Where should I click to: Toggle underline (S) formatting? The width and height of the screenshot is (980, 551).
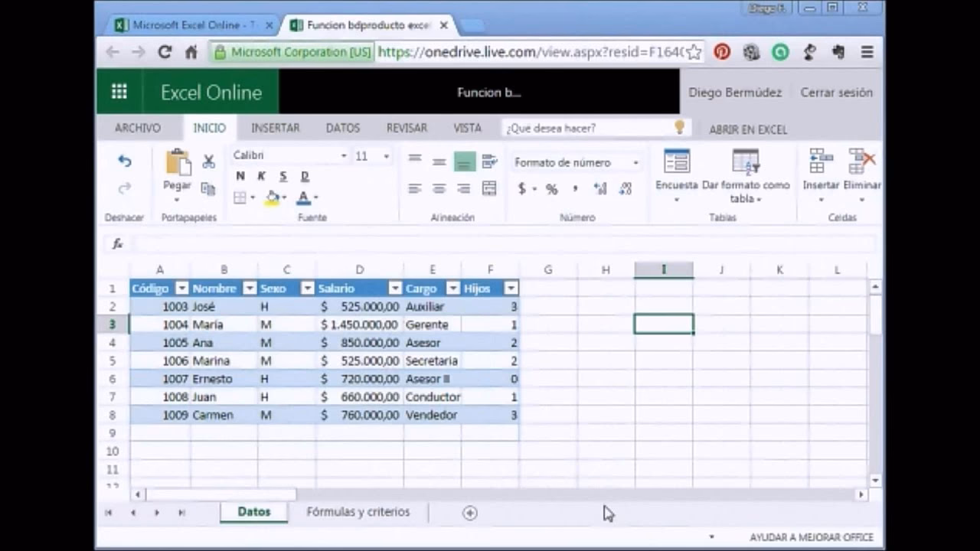pyautogui.click(x=283, y=176)
